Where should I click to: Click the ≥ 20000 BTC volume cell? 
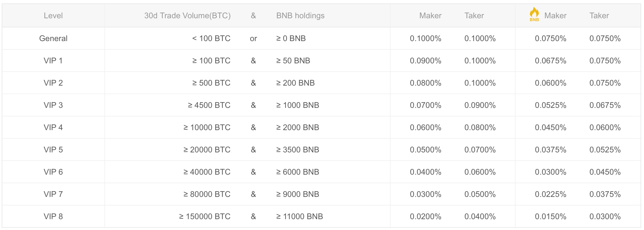(207, 150)
